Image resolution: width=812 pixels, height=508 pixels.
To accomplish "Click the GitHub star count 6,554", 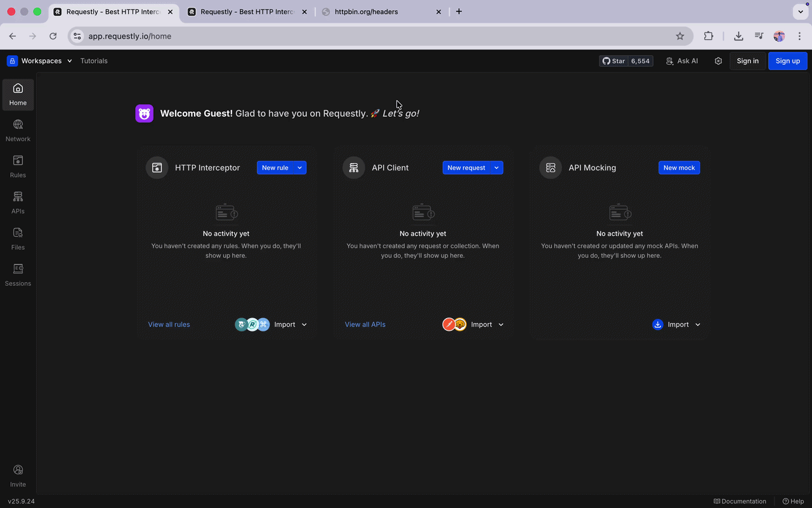I will (641, 61).
